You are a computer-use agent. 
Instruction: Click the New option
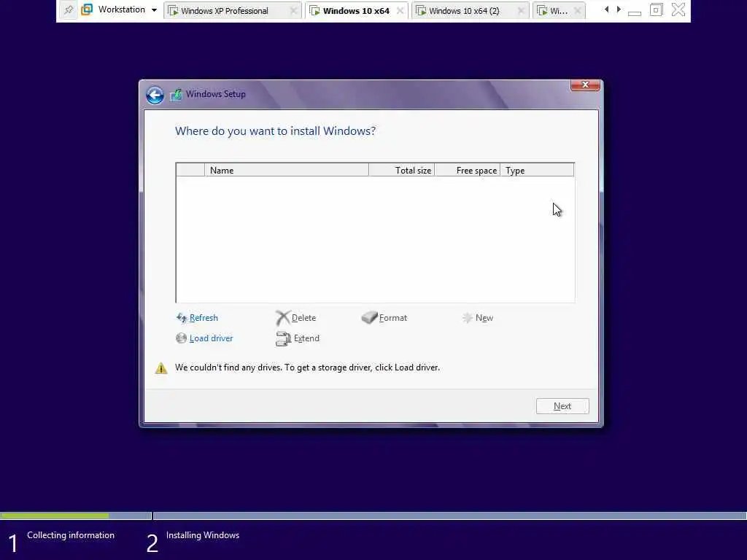pos(484,318)
